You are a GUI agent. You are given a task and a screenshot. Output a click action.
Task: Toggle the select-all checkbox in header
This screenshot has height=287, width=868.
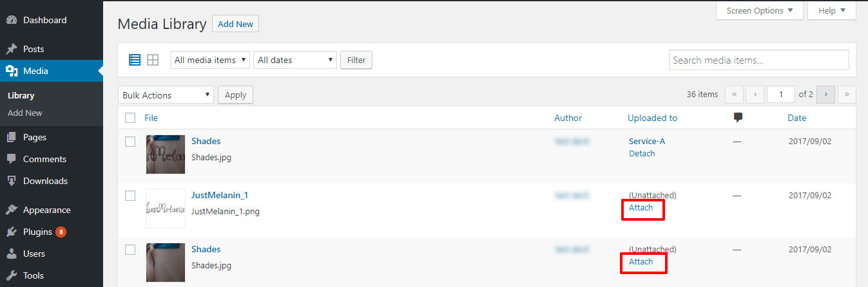click(x=130, y=118)
